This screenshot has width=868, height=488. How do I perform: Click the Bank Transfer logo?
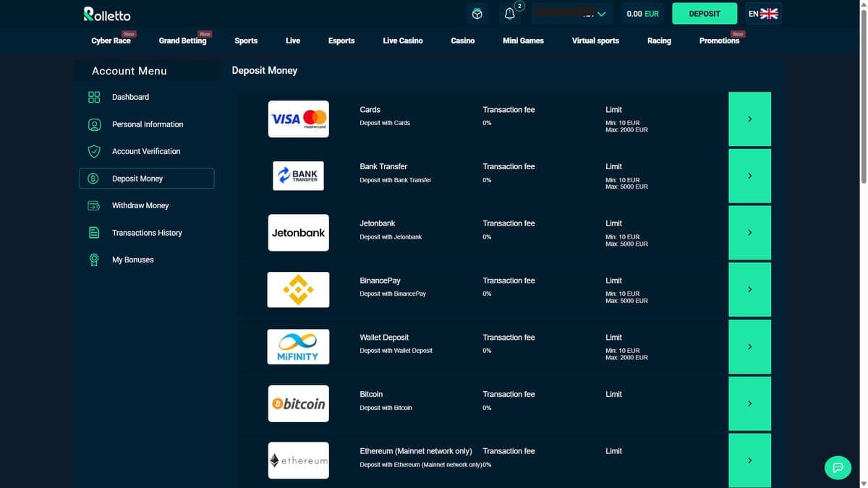[298, 176]
